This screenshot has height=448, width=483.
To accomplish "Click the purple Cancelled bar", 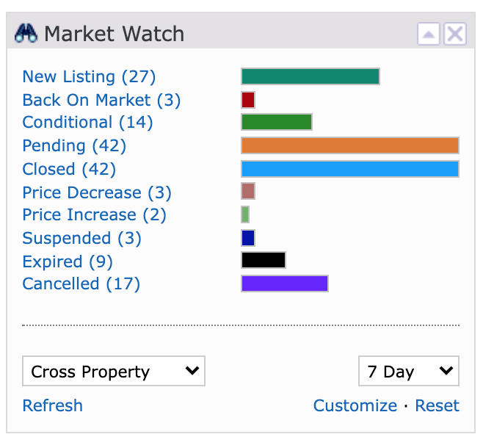I will [x=285, y=283].
